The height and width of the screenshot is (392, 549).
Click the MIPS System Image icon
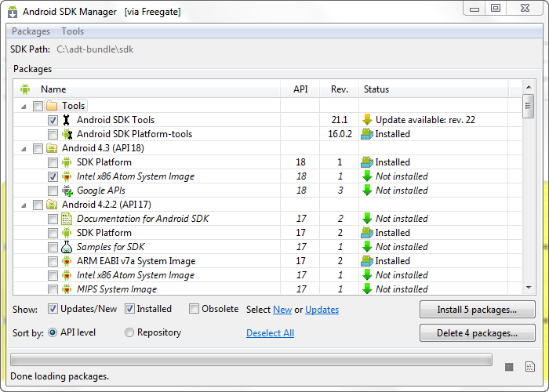[66, 289]
